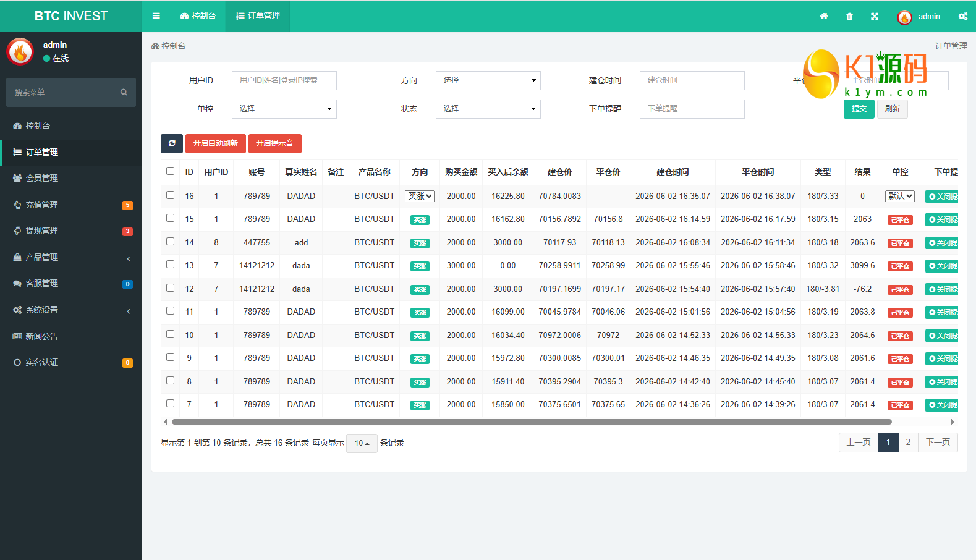
Task: Click the 控制台 breadcrumb dashboard icon
Action: pyautogui.click(x=155, y=46)
